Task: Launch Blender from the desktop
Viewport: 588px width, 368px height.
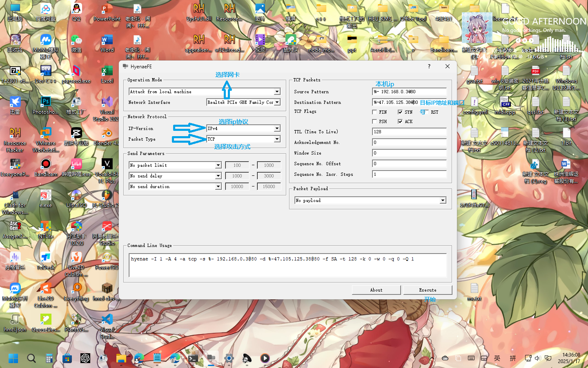Action: tap(107, 134)
